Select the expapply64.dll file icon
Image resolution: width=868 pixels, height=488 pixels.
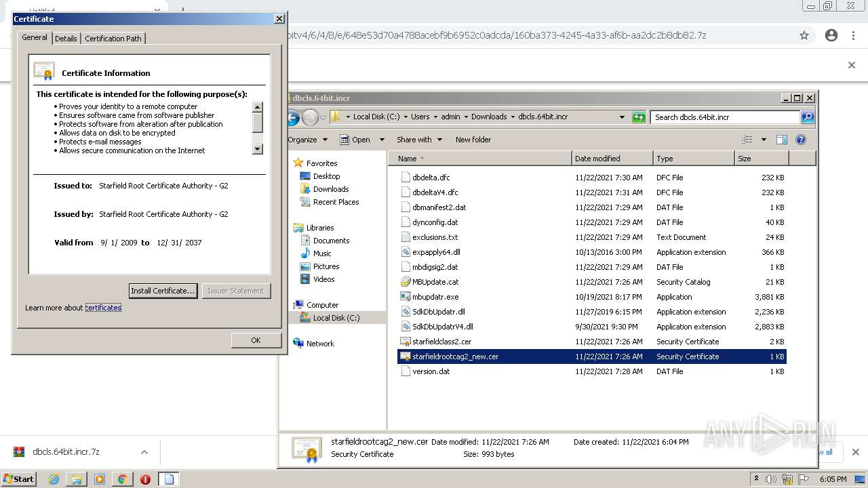[406, 252]
